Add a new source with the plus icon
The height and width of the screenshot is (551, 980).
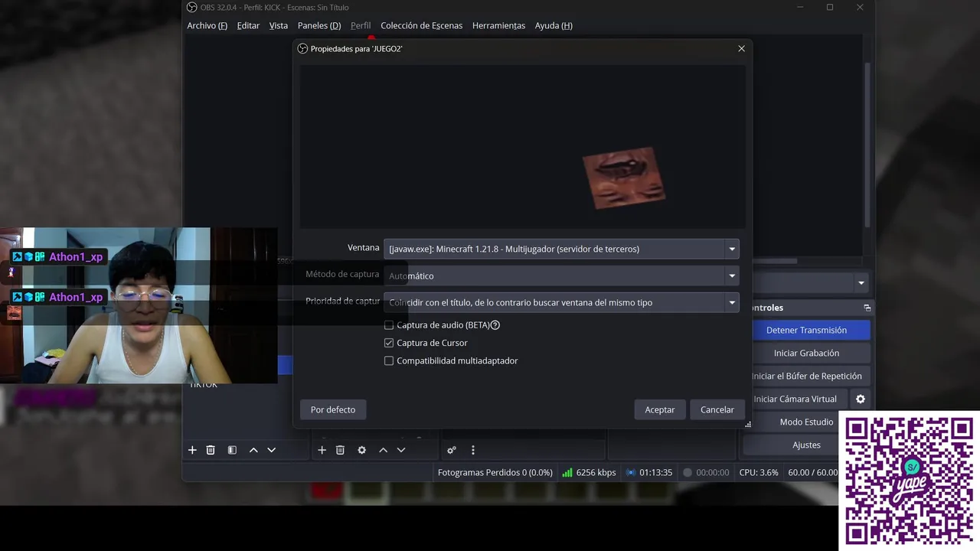tap(322, 450)
